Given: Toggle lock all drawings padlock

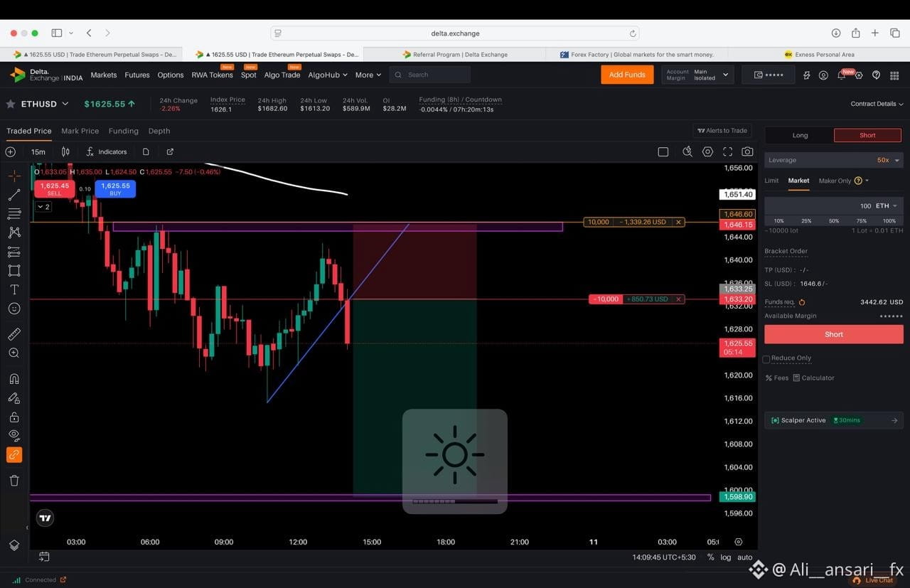Looking at the screenshot, I should 14,417.
